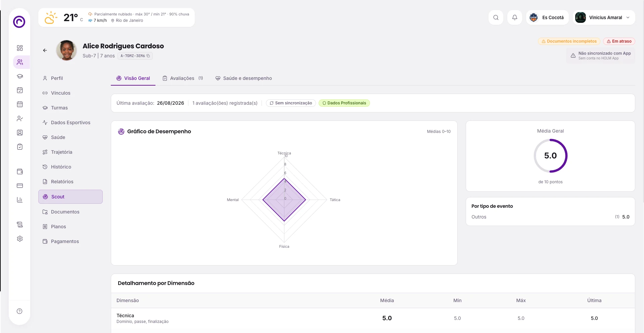Open Planos in the athlete menu
This screenshot has width=644, height=333.
tap(71, 227)
